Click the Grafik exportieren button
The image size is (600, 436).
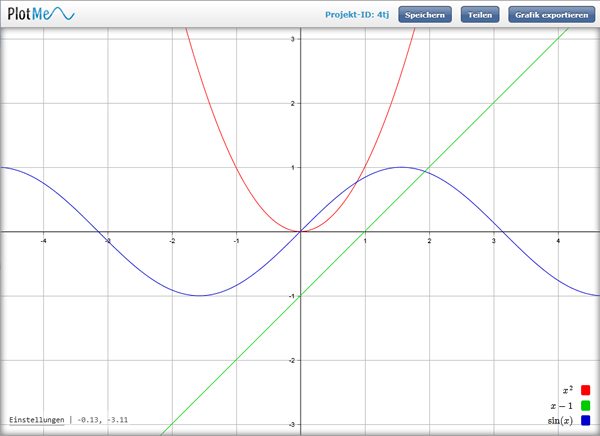point(551,15)
